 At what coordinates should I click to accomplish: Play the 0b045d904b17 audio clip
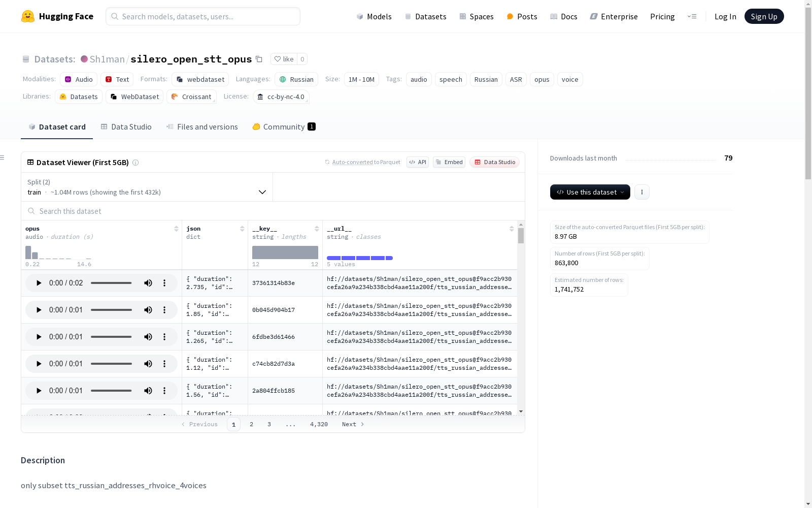click(39, 310)
